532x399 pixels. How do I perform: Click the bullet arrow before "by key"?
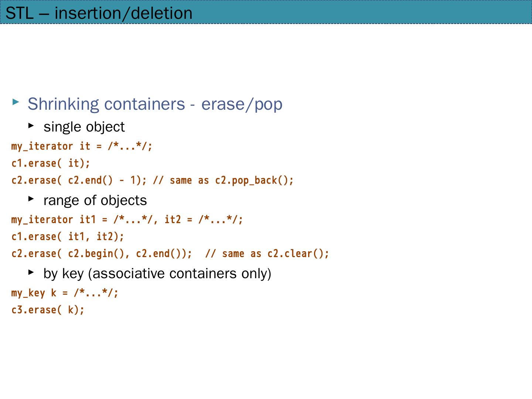click(31, 272)
